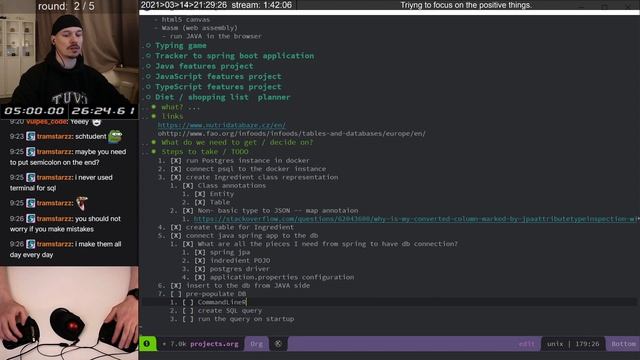This screenshot has width=640, height=360.
Task: Click the 'round: 2 / 5' overlay text
Action: tap(66, 6)
